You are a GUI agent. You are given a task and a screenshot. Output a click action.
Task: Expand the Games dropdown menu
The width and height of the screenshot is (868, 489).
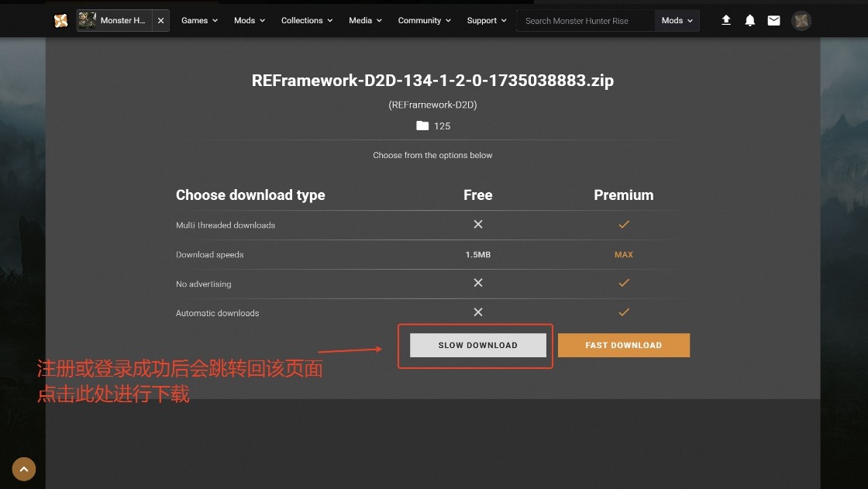(x=199, y=21)
